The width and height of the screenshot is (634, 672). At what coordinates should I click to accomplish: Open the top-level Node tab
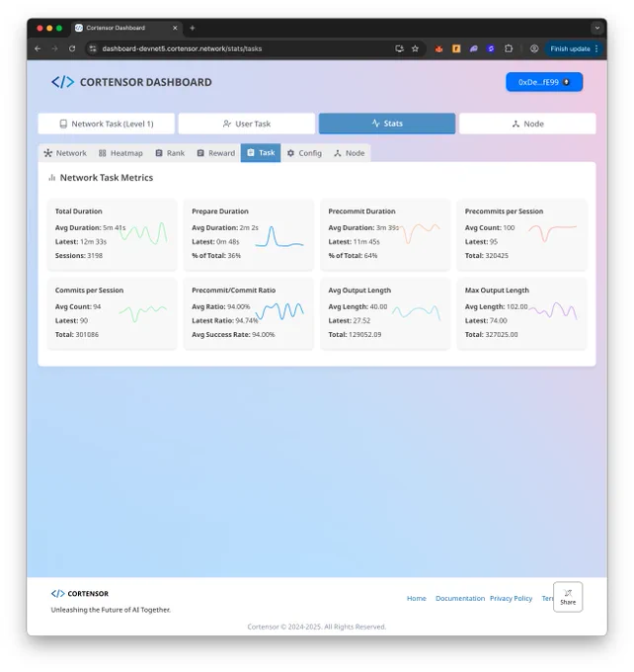click(x=527, y=124)
